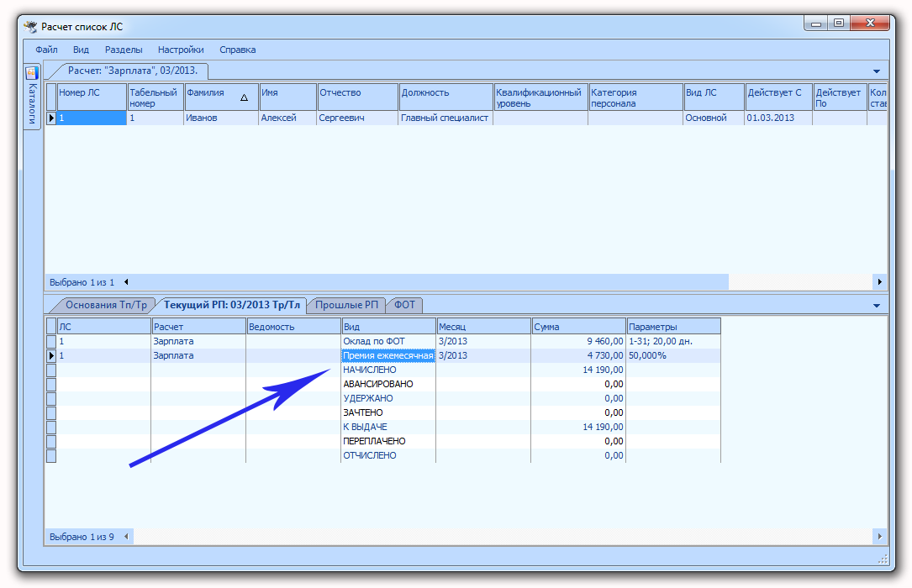Click the Выбрано 1 из 1 status text
The image size is (912, 588).
tap(82, 282)
